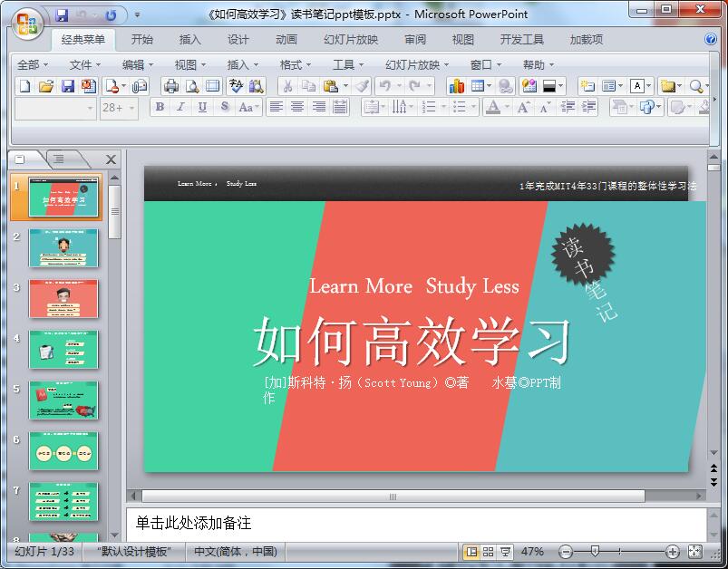Save using the floppy disk toolbar icon
728x569 pixels.
[68, 86]
